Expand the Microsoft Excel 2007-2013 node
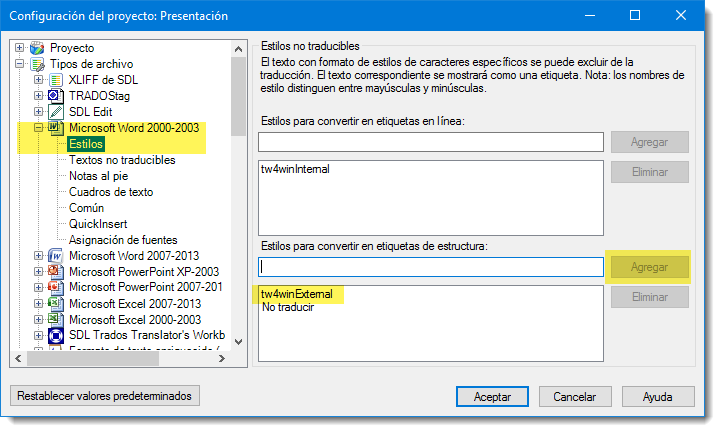This screenshot has width=720, height=432. 39,303
